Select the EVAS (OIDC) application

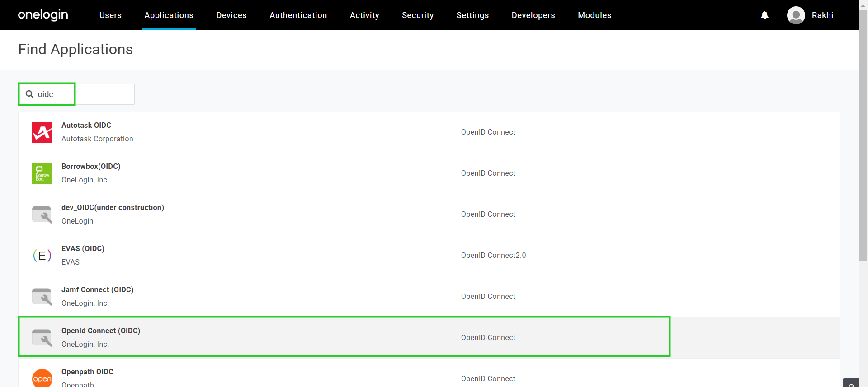pos(429,256)
